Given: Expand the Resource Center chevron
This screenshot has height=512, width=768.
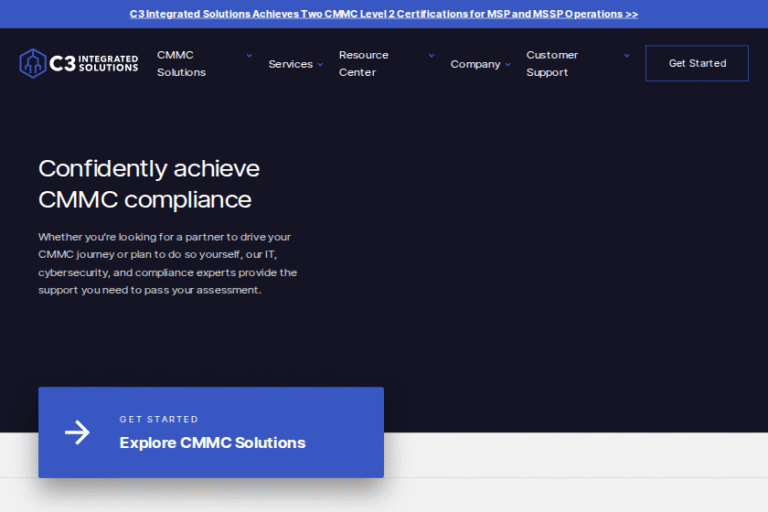Looking at the screenshot, I should 431,56.
